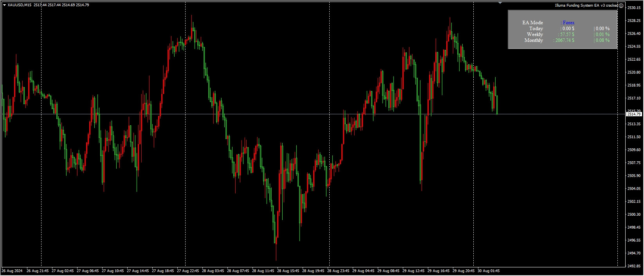Click the 26 Aug 2024 time label

point(12,271)
